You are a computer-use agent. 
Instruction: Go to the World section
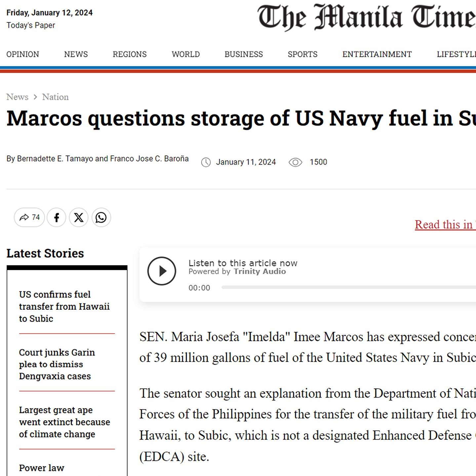point(185,54)
